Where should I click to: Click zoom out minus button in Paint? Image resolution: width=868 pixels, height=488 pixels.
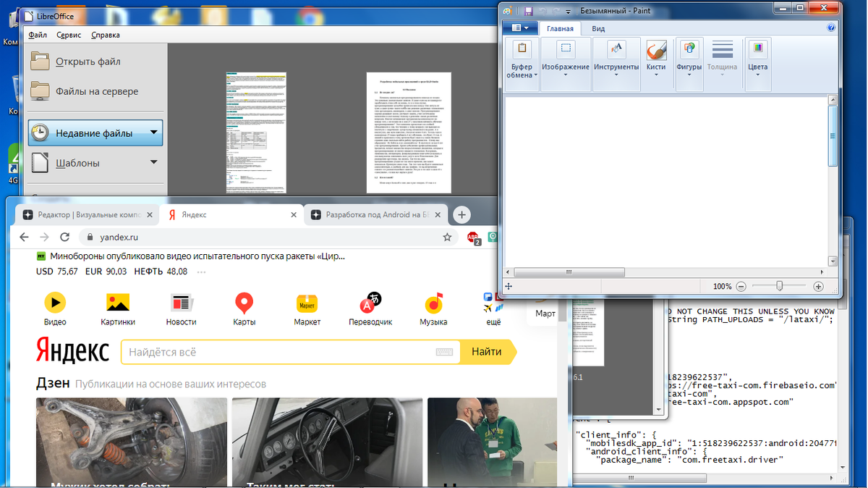[x=741, y=287]
